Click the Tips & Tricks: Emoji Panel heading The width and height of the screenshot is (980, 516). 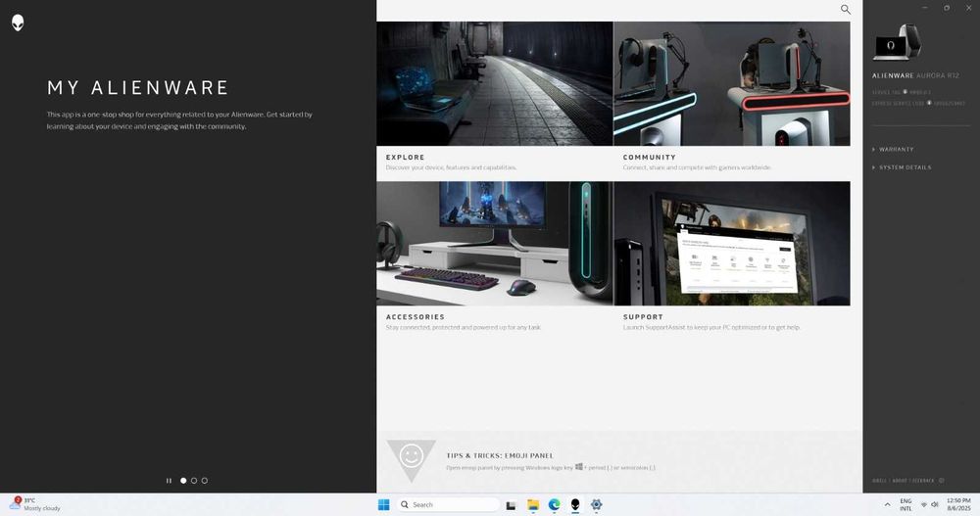[500, 456]
